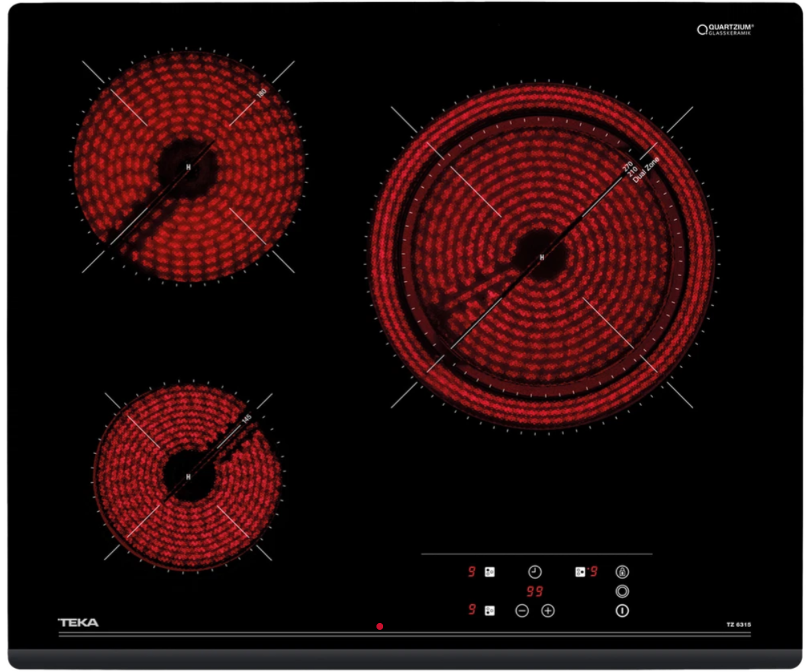The height and width of the screenshot is (672, 810).
Task: Click the 145 mm bottom-left burner
Action: tap(188, 476)
